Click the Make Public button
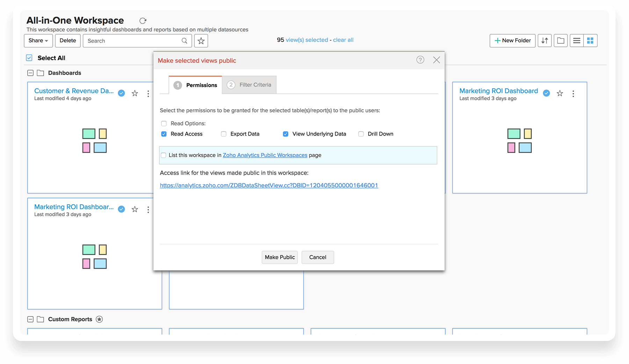Screen dimensions: 629x364 tap(280, 257)
